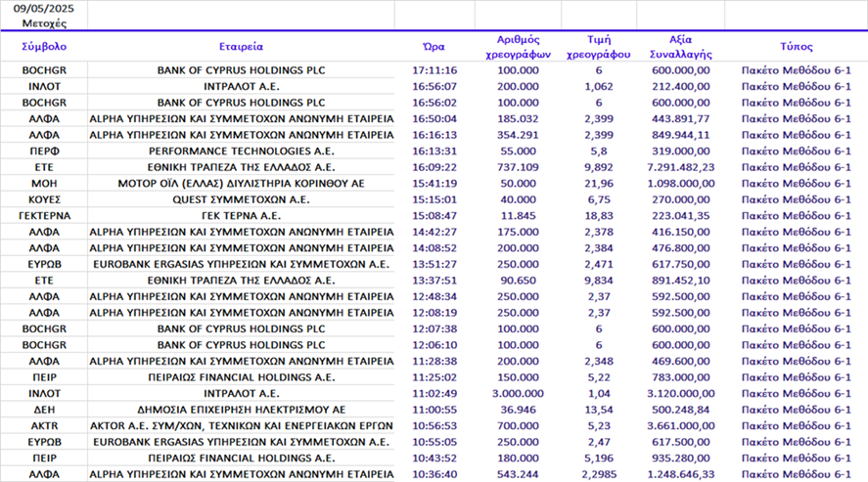
Task: Select price 5,196
Action: click(599, 459)
